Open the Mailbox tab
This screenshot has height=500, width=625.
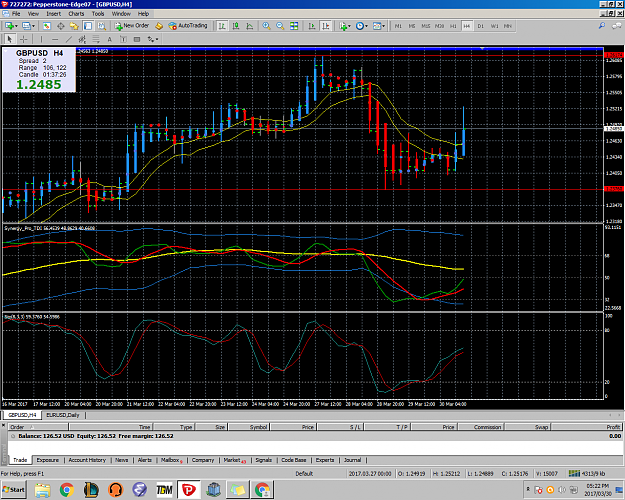[171, 460]
